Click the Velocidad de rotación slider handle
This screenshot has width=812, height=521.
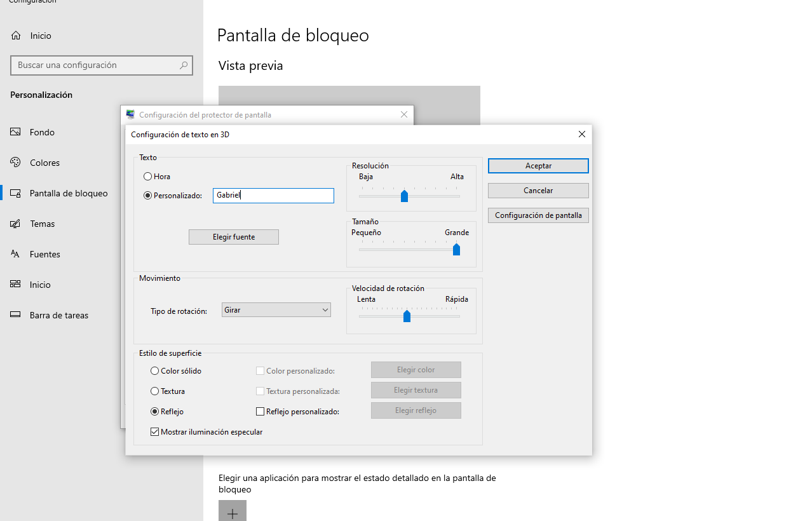[x=407, y=316]
